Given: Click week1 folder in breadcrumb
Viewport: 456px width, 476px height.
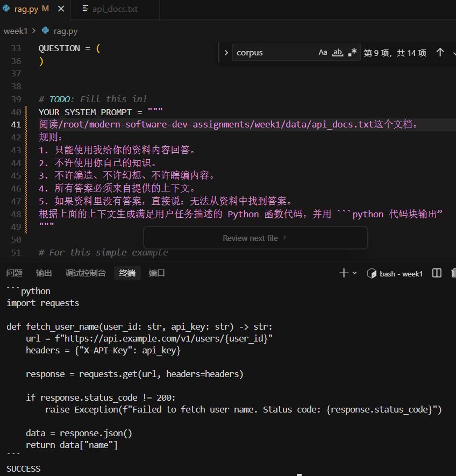Looking at the screenshot, I should click(15, 31).
